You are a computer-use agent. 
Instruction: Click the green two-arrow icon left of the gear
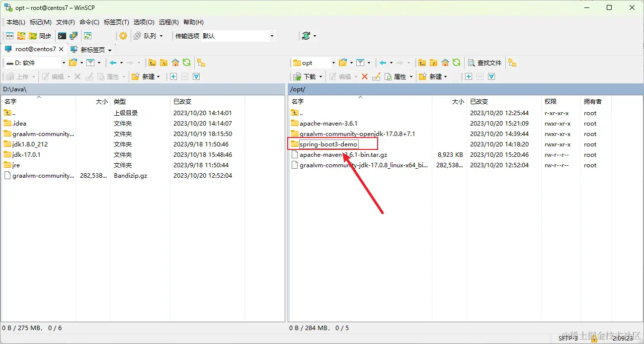point(88,36)
